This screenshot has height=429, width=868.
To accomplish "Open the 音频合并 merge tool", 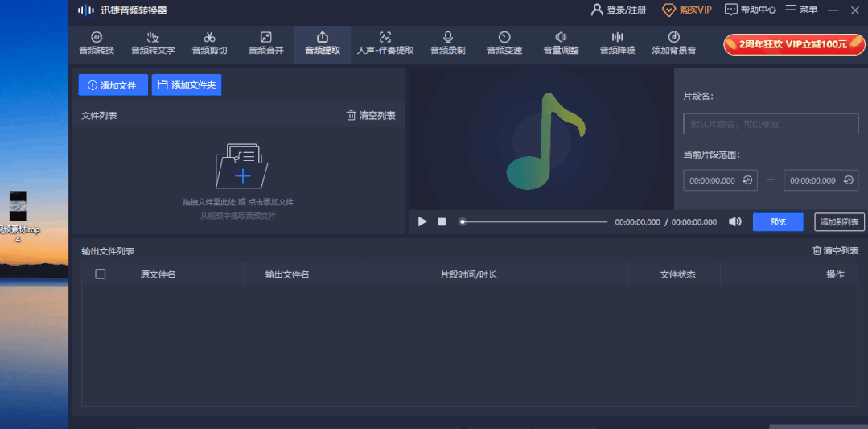I will coord(265,43).
